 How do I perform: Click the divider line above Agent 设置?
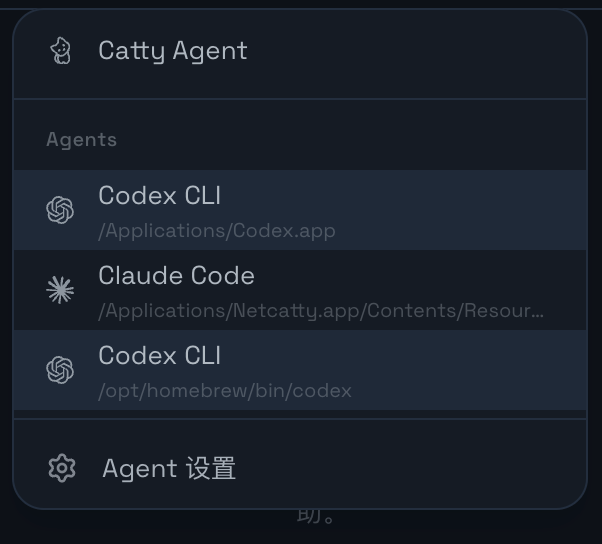tap(300, 419)
